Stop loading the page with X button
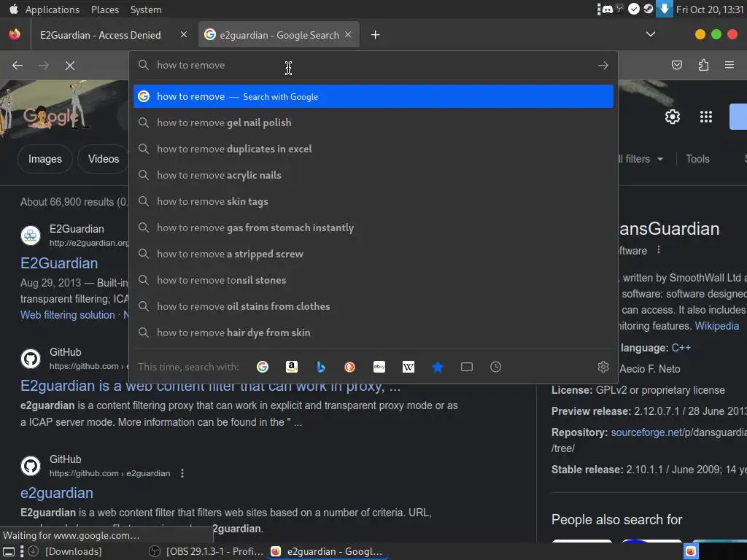747x560 pixels. [x=70, y=65]
